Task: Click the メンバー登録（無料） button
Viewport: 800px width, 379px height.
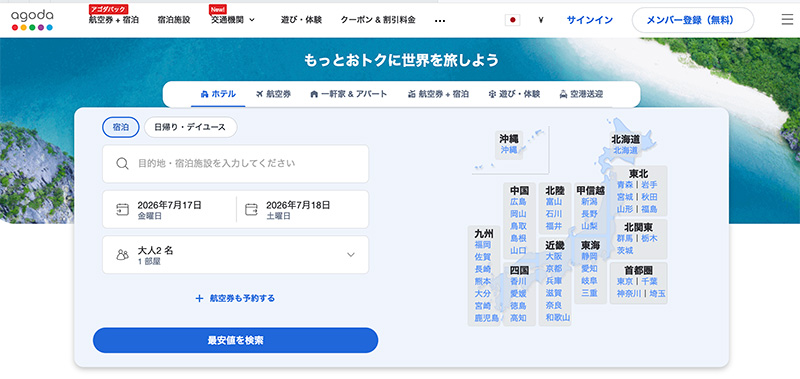Action: tap(693, 20)
